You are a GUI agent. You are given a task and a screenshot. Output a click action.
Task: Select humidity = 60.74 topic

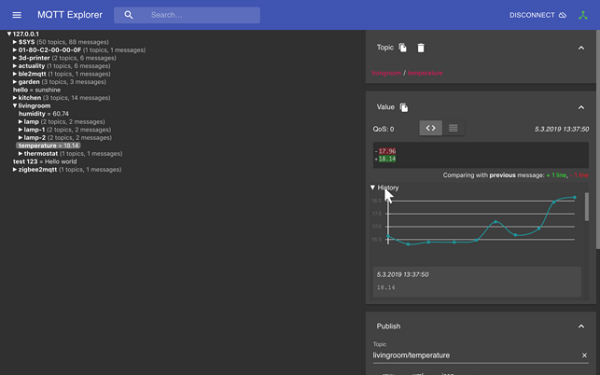tap(44, 114)
